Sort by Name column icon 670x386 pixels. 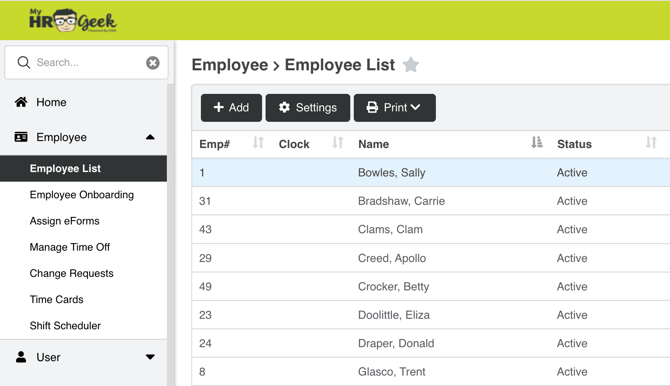pyautogui.click(x=537, y=142)
